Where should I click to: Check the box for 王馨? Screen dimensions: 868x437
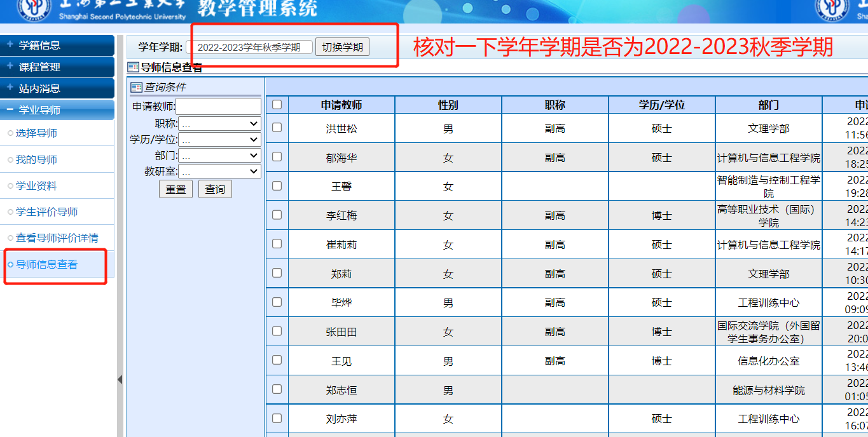pyautogui.click(x=277, y=186)
